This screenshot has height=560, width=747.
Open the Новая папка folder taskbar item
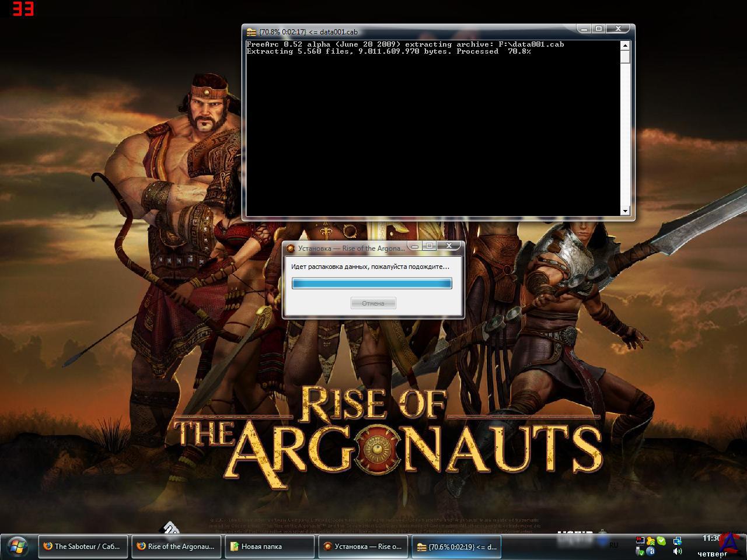point(269,547)
